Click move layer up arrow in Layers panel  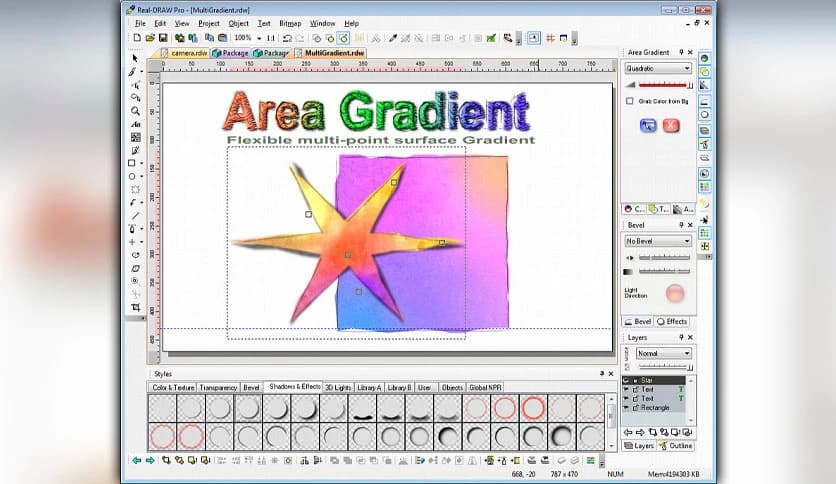click(x=640, y=432)
